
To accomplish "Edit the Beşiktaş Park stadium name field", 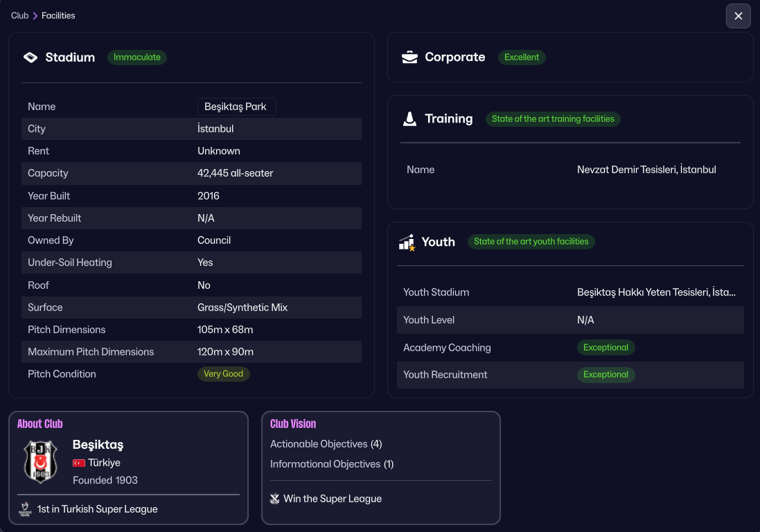I will (236, 107).
